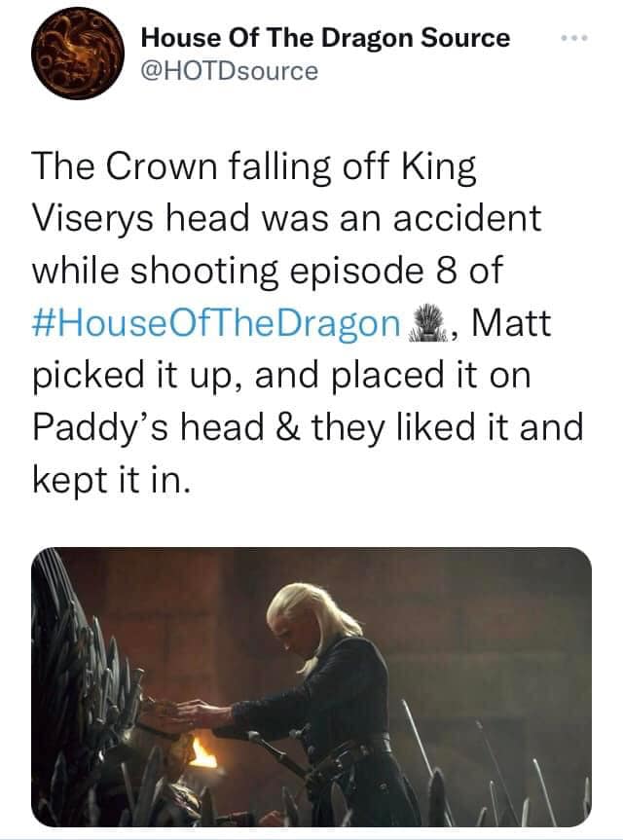
Task: Open the #HouseOfTheDragon hashtag link
Action: point(216,324)
